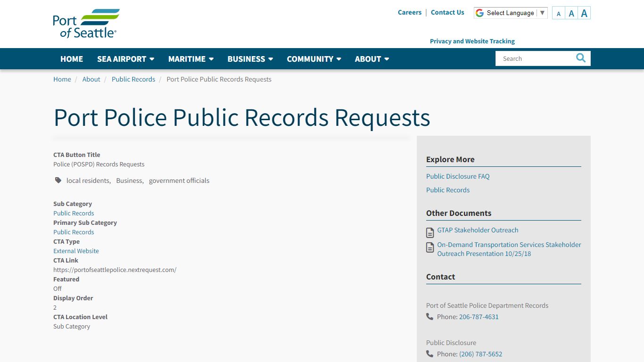Click Port of Seattle Police Department Records text
The width and height of the screenshot is (644, 362).
tap(487, 305)
